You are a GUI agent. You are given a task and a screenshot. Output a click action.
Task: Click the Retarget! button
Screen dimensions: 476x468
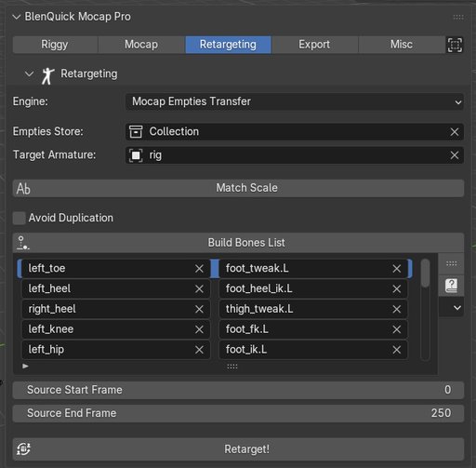pyautogui.click(x=238, y=449)
